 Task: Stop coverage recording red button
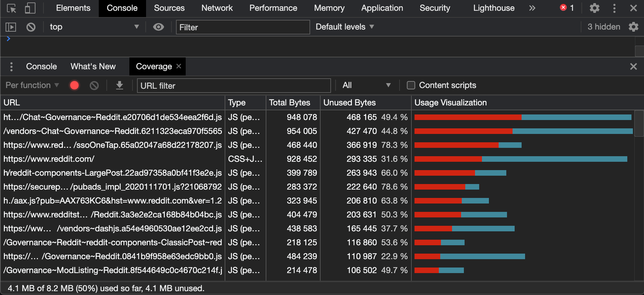74,85
